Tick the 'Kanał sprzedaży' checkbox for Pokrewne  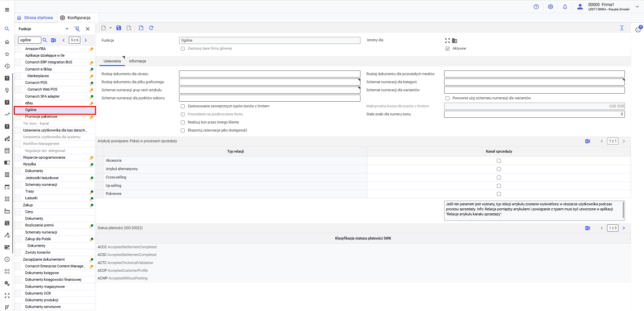pos(499,194)
